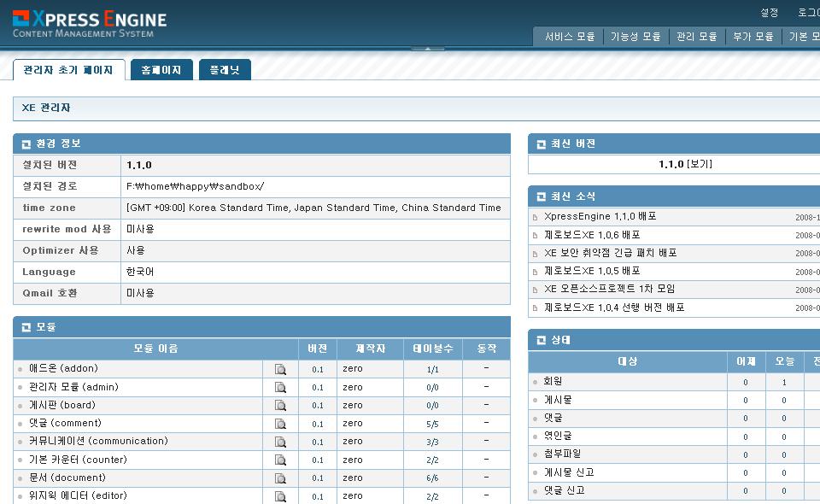The height and width of the screenshot is (504, 820).
Task: View the news item XE 오픈소스프로젝트 1차 모임
Action: 609,289
